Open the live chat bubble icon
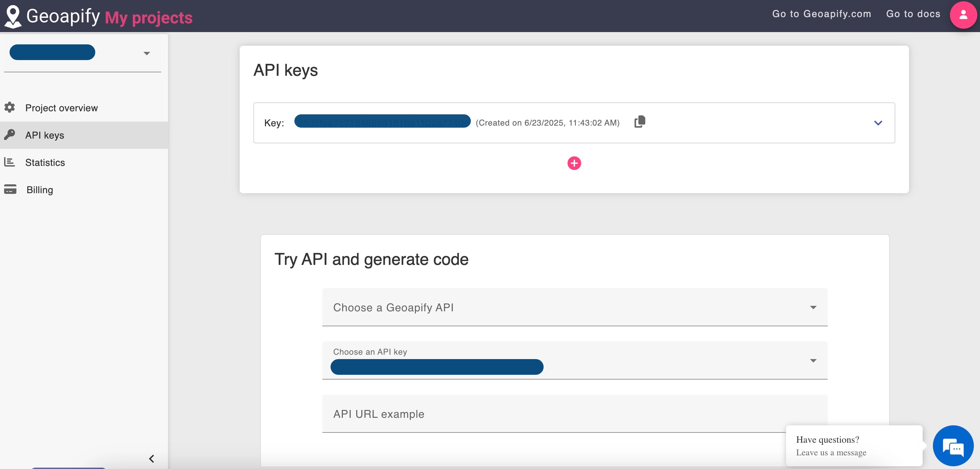This screenshot has height=469, width=980. coord(953,445)
